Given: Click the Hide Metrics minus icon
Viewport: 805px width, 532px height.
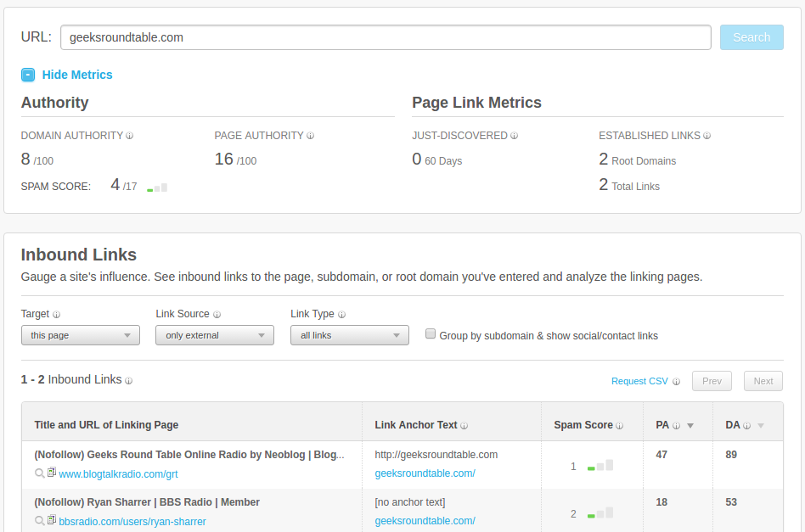Looking at the screenshot, I should (28, 75).
